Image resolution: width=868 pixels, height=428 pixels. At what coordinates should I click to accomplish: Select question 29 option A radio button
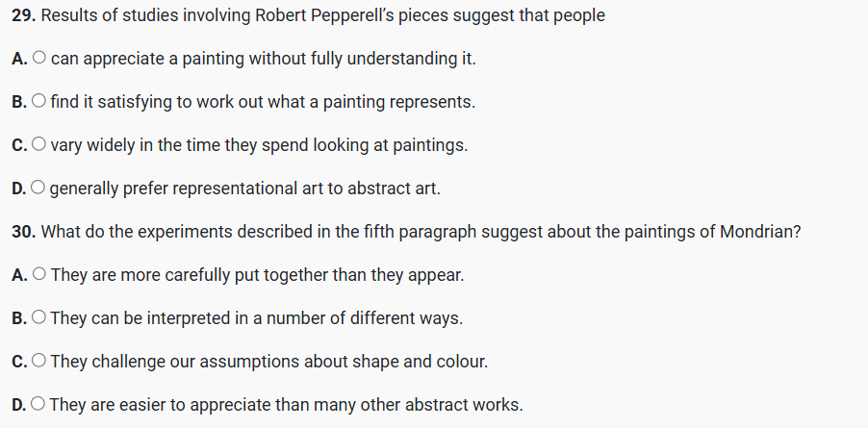38,59
